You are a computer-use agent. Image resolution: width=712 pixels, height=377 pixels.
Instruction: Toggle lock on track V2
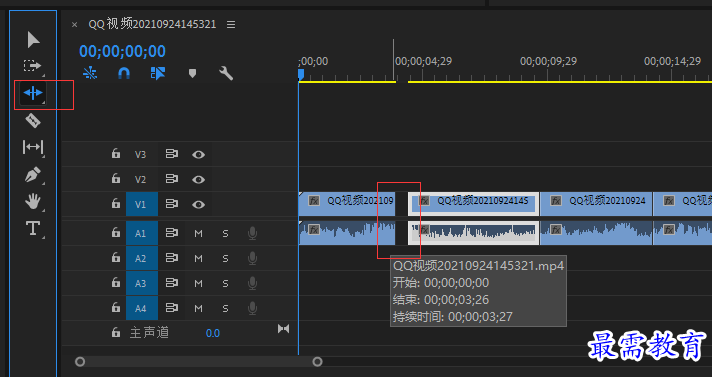(116, 179)
